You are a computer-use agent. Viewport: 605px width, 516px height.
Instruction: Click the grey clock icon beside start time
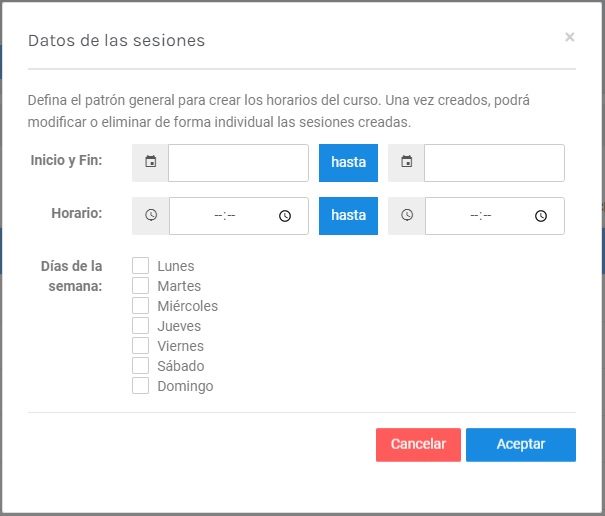pos(151,215)
